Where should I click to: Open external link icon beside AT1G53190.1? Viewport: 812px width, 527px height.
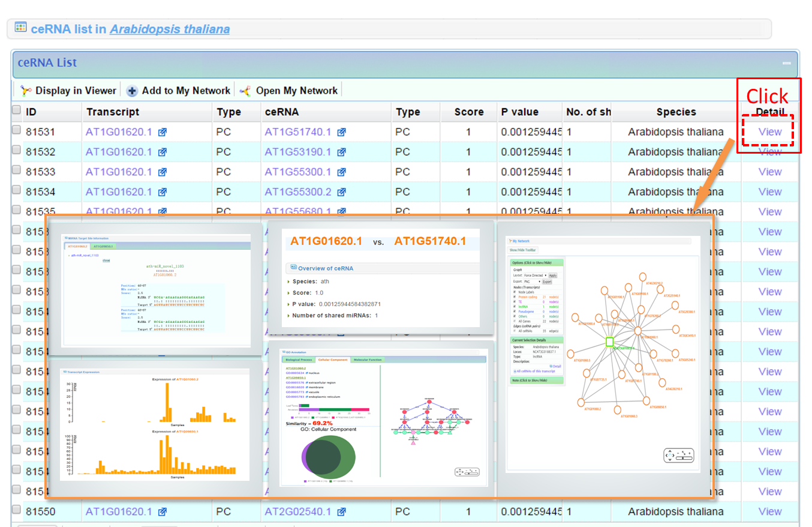click(341, 152)
